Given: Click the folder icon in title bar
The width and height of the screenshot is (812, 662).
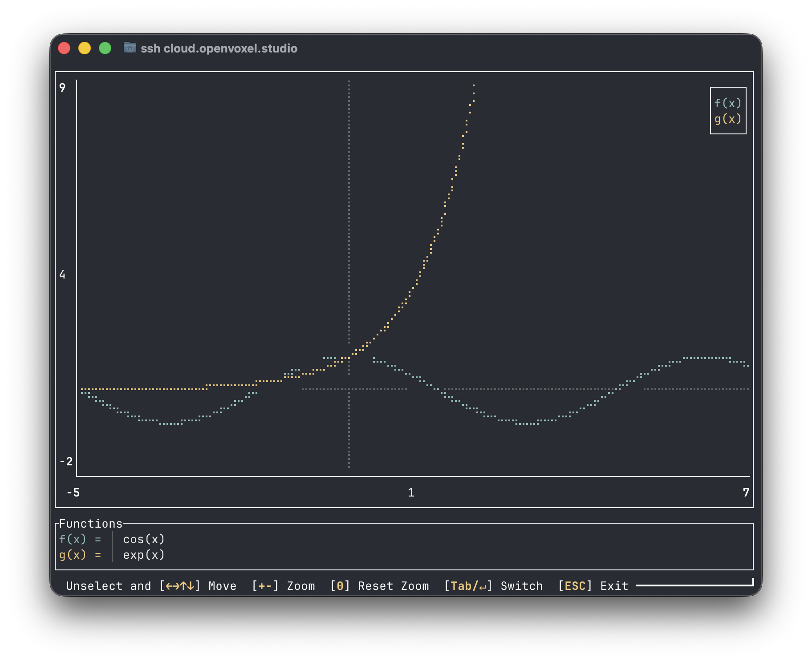Looking at the screenshot, I should [130, 48].
